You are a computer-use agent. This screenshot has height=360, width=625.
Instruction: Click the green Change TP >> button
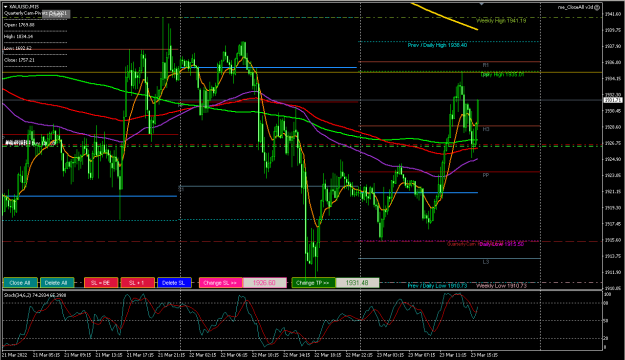tap(313, 283)
